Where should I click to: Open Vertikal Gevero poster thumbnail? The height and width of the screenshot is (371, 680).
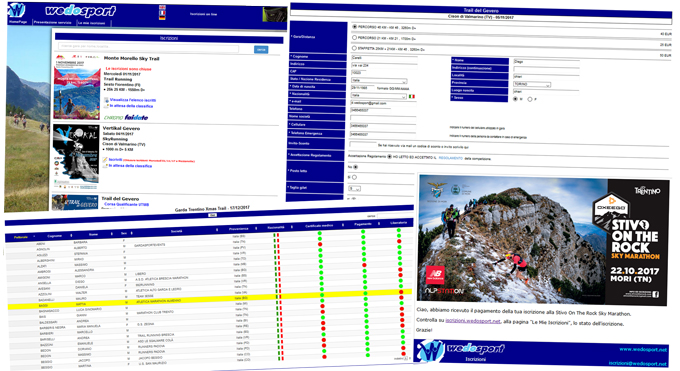click(x=76, y=157)
